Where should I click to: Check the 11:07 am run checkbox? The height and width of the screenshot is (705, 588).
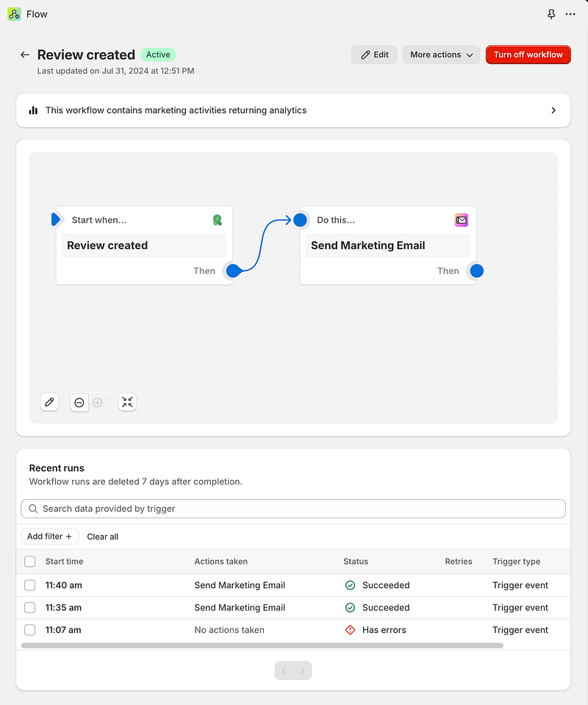tap(29, 630)
